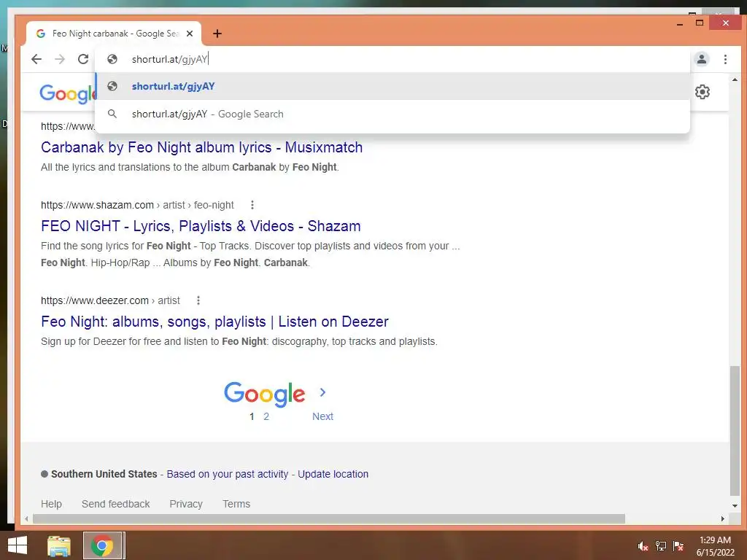Switch to Feo Night carbanak tab

(x=113, y=34)
